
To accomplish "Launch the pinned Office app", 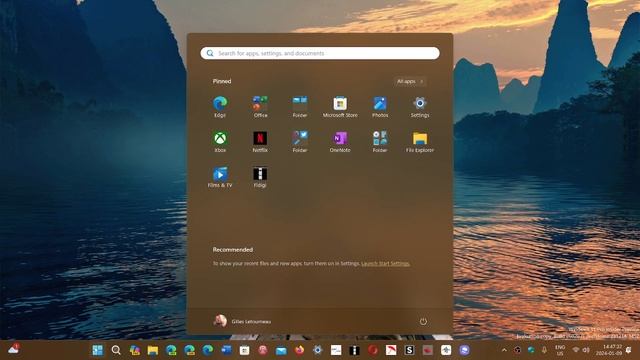I will [260, 107].
